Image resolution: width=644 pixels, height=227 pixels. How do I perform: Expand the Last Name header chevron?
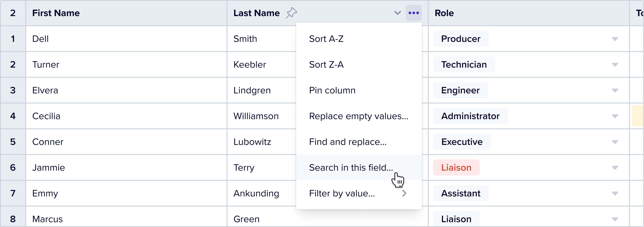[x=397, y=13]
